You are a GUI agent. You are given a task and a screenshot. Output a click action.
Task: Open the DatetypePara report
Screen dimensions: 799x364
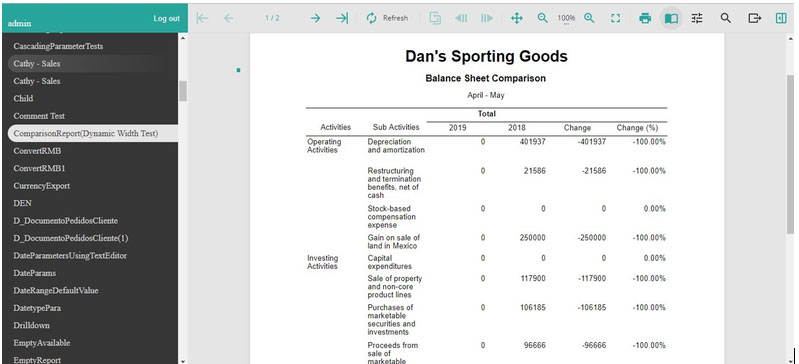[x=37, y=308]
